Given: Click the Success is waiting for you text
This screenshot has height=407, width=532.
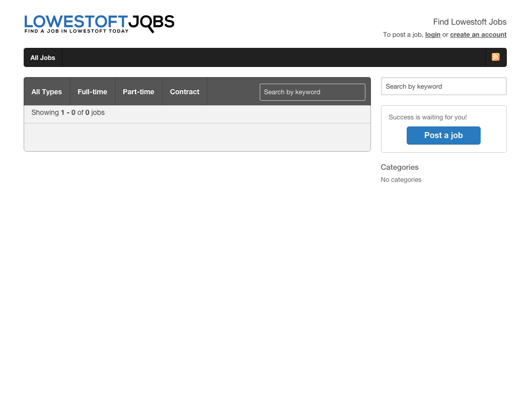Looking at the screenshot, I should pyautogui.click(x=427, y=117).
